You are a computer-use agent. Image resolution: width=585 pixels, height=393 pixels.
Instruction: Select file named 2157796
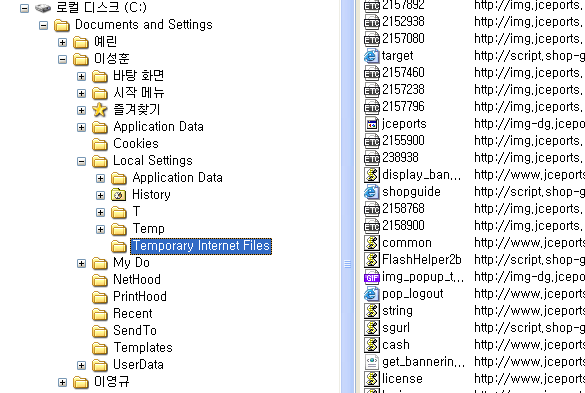point(403,107)
